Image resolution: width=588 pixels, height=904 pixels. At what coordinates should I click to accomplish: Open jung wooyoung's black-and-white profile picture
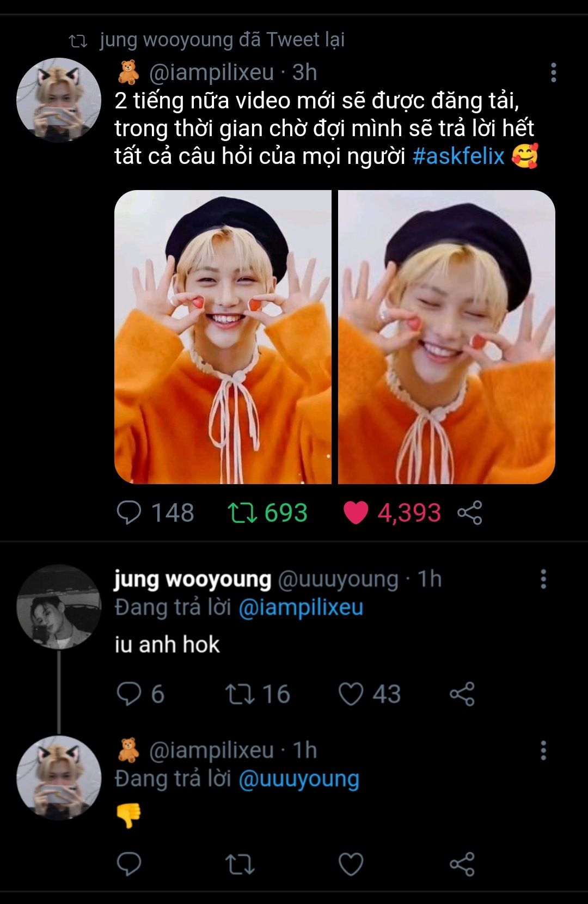59,607
